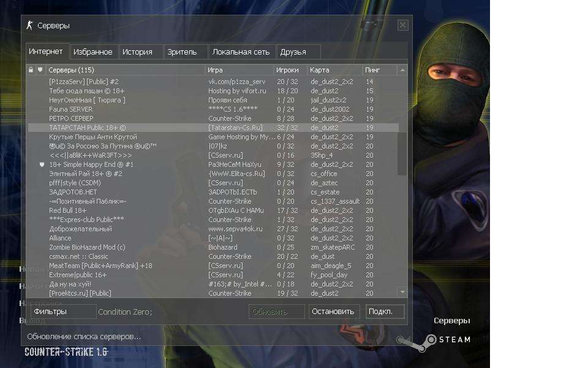Select the Fauna SERVER row
The width and height of the screenshot is (588, 368).
pos(213,109)
